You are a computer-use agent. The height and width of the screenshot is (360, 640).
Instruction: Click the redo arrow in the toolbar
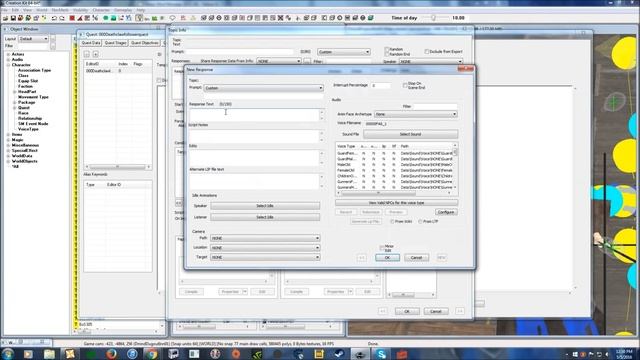coord(62,18)
